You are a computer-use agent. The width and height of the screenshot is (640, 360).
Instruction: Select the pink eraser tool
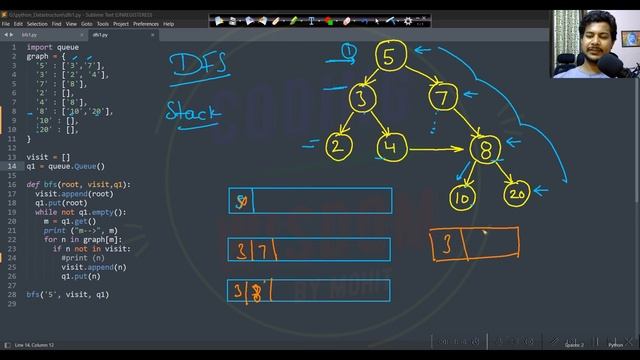(347, 21)
